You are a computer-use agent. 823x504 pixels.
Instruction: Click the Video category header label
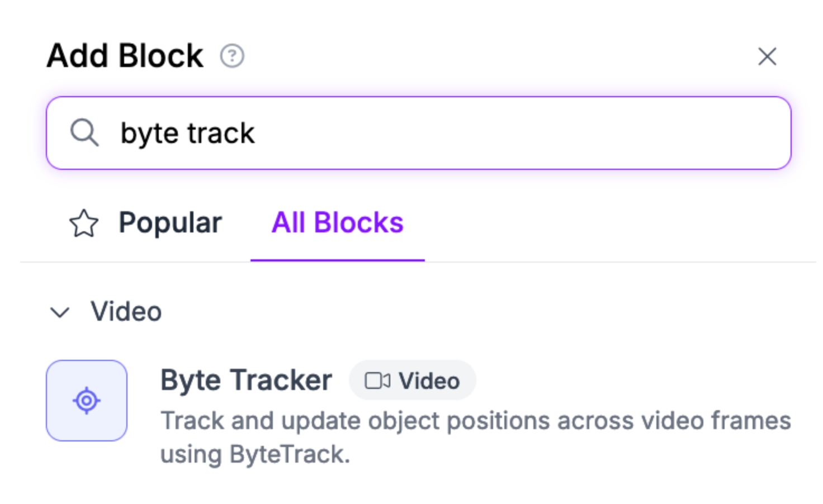pyautogui.click(x=126, y=311)
